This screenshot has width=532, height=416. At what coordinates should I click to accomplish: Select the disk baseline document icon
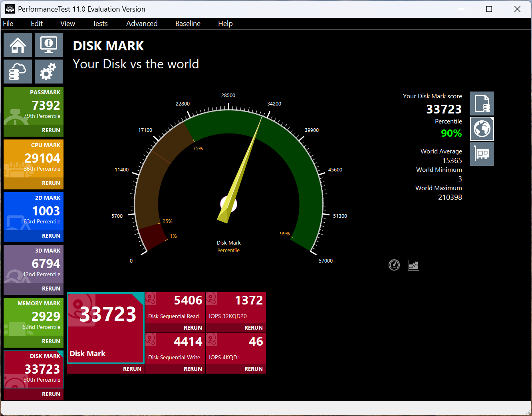pyautogui.click(x=482, y=104)
